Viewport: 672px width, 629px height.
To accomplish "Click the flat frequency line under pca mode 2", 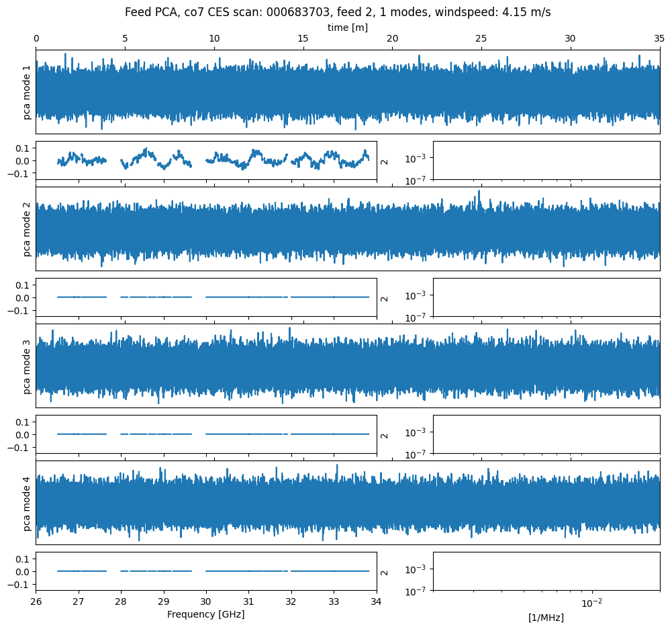I will pyautogui.click(x=248, y=297).
